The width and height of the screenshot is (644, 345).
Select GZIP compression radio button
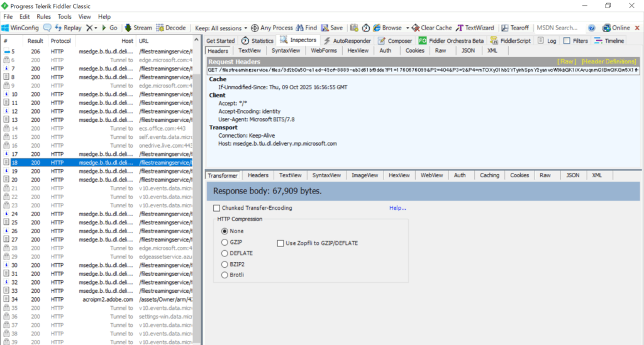(x=225, y=242)
